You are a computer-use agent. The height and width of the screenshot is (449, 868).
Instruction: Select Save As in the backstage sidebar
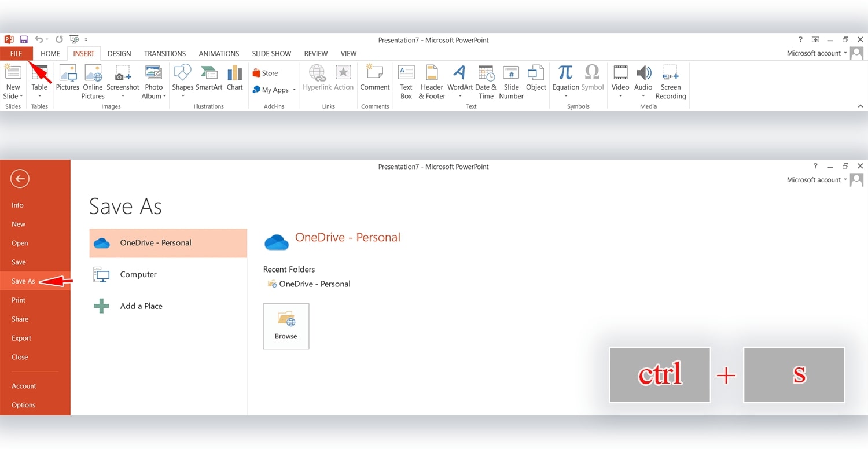[35, 281]
